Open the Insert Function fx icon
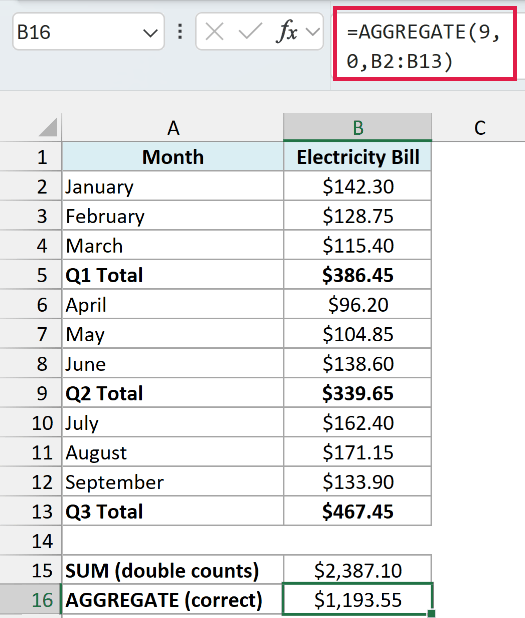Viewport: 525px width, 618px height. point(287,32)
